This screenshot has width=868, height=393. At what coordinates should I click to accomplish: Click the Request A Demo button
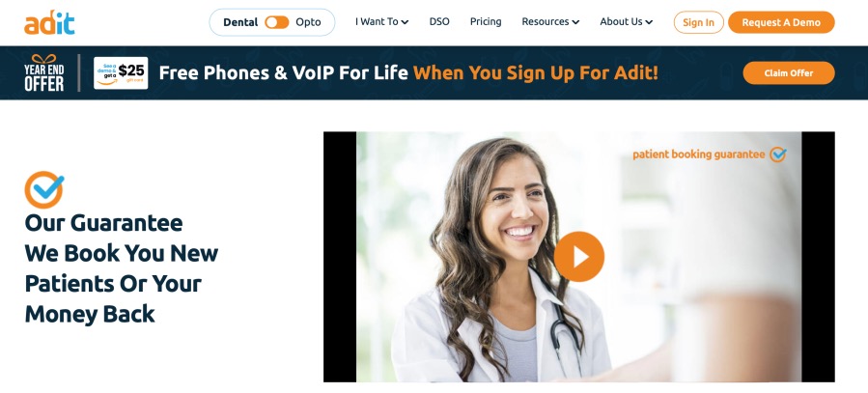tap(781, 22)
